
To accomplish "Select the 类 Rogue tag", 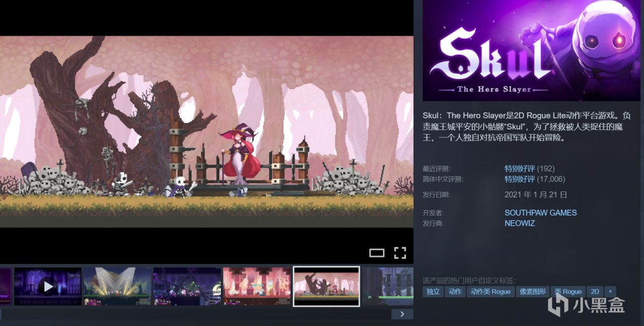I will [x=569, y=291].
